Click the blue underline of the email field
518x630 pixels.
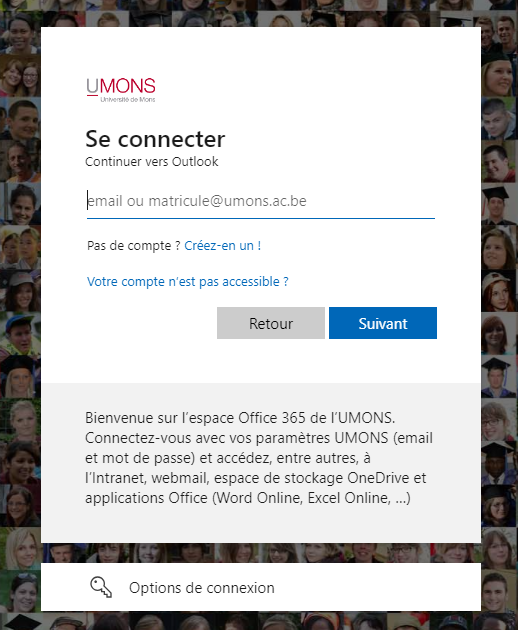tap(261, 218)
